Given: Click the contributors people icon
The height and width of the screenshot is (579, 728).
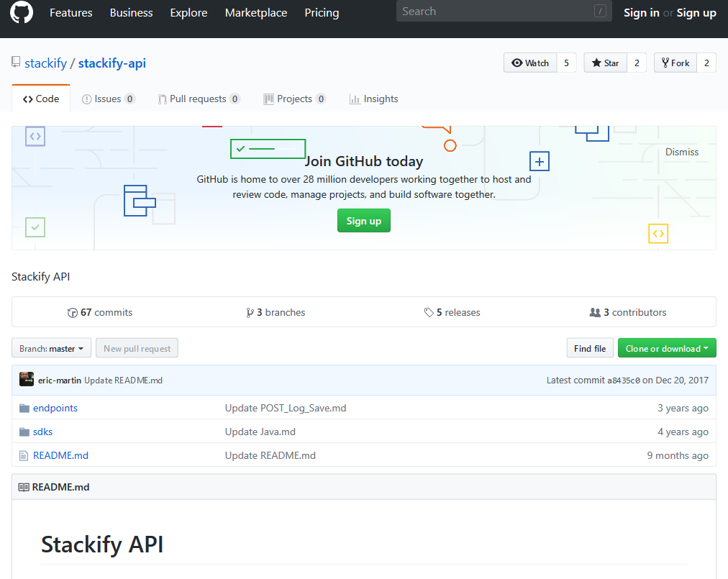Looking at the screenshot, I should click(595, 312).
